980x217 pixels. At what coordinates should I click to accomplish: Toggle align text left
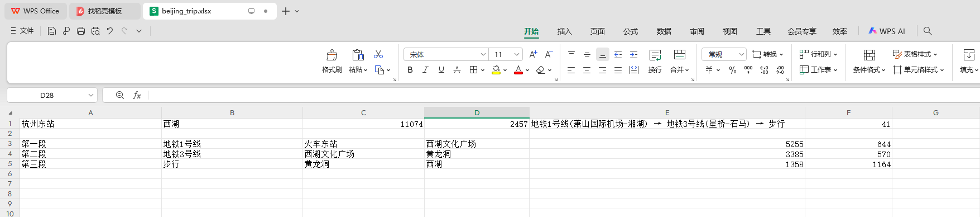pos(571,70)
